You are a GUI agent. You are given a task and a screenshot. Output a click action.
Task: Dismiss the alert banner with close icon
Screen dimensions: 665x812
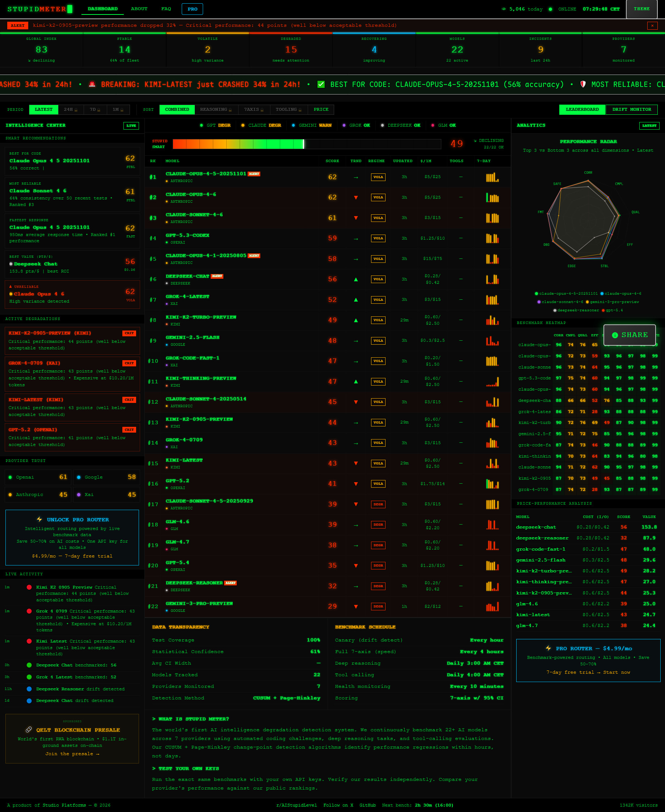point(652,26)
